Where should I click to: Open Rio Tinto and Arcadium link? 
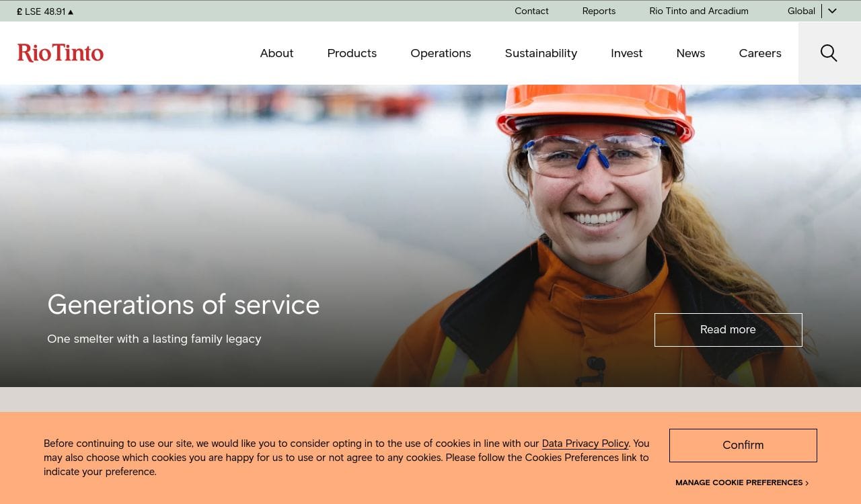[x=698, y=11]
